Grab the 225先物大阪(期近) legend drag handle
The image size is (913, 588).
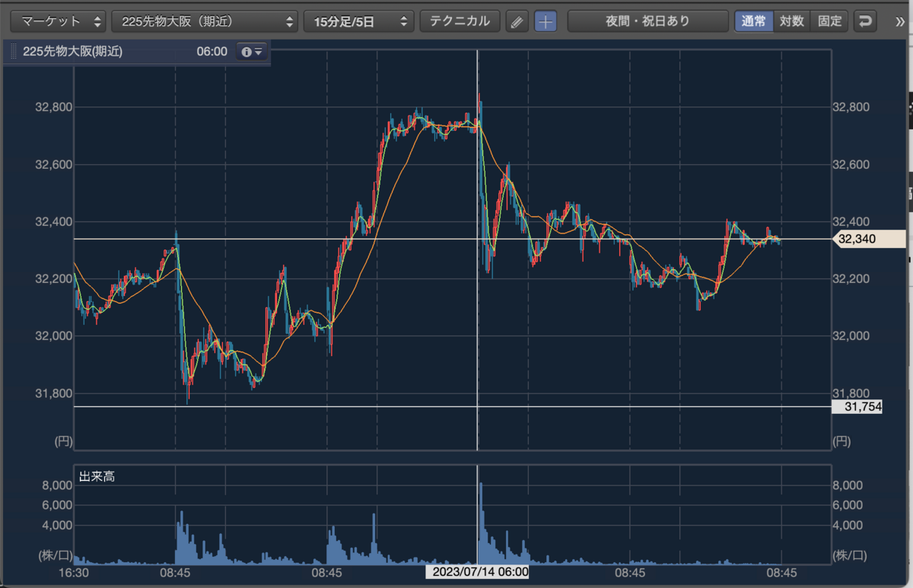click(13, 52)
